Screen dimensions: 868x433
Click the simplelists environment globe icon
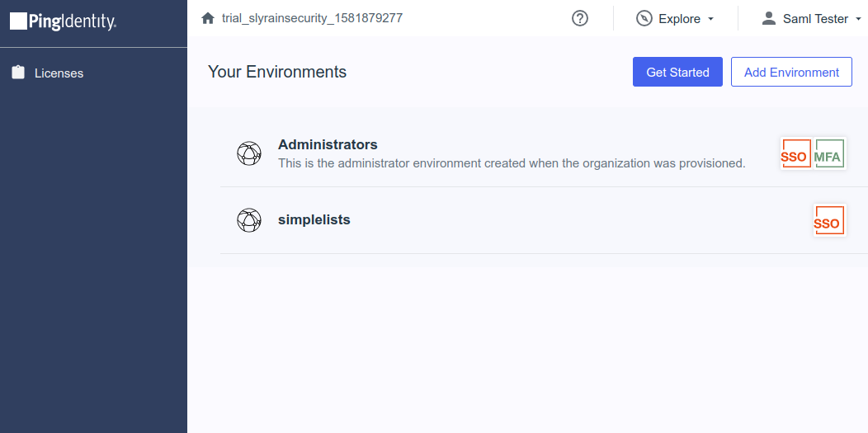coord(249,220)
